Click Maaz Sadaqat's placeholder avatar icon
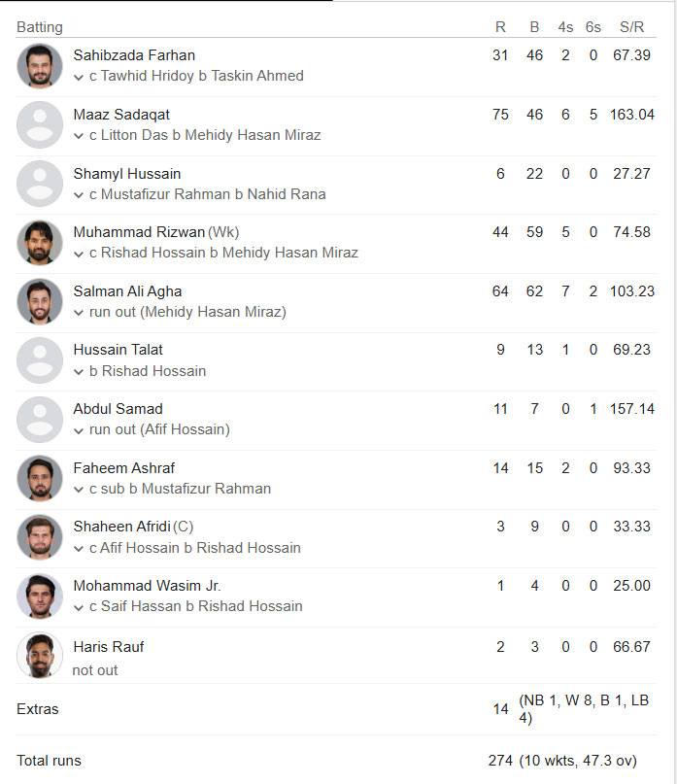Image resolution: width=677 pixels, height=784 pixels. pos(40,125)
